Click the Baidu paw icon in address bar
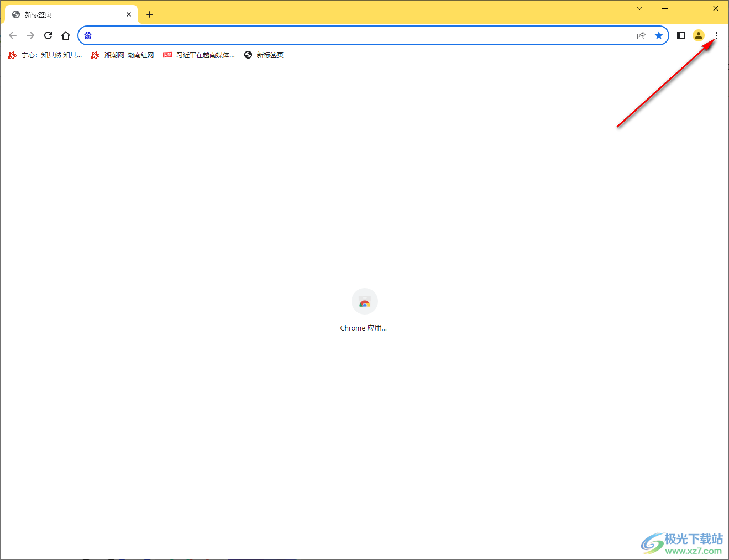Image resolution: width=729 pixels, height=560 pixels. (x=88, y=35)
